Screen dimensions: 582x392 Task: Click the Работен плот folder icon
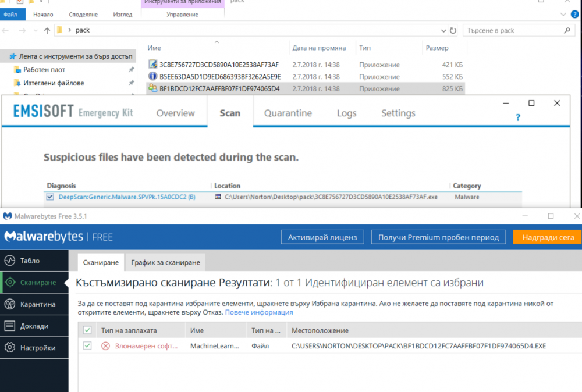tap(17, 69)
